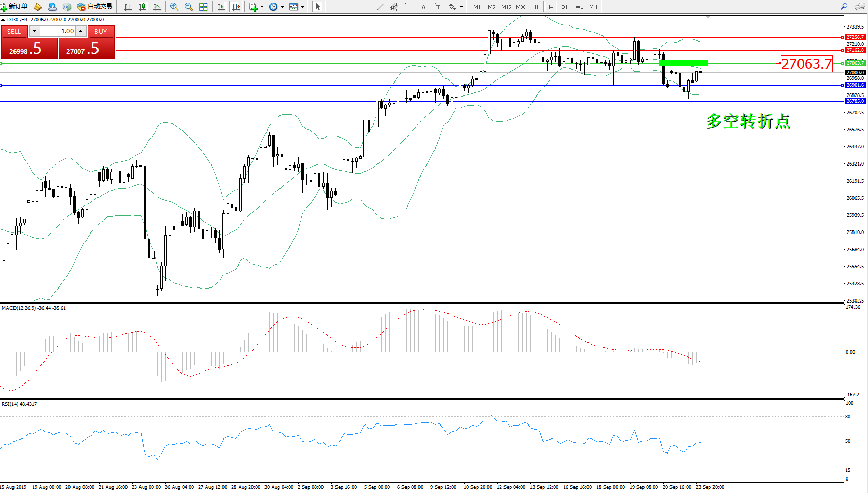Draw a horizontal line tool

point(366,7)
